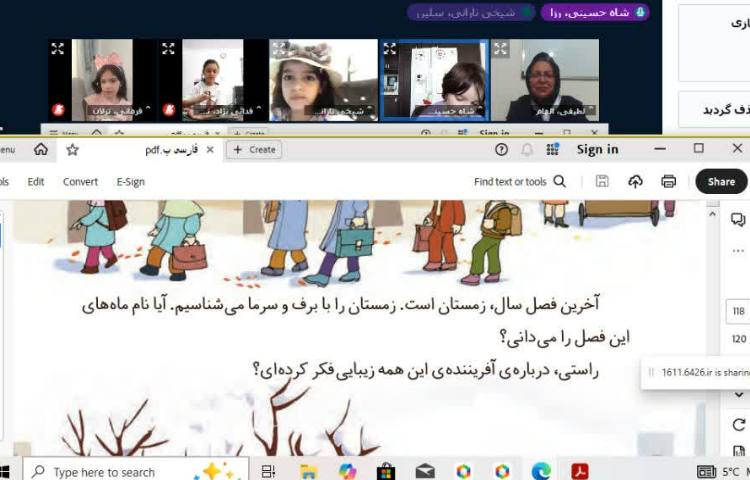
Task: Click the Save file icon
Action: tap(602, 181)
